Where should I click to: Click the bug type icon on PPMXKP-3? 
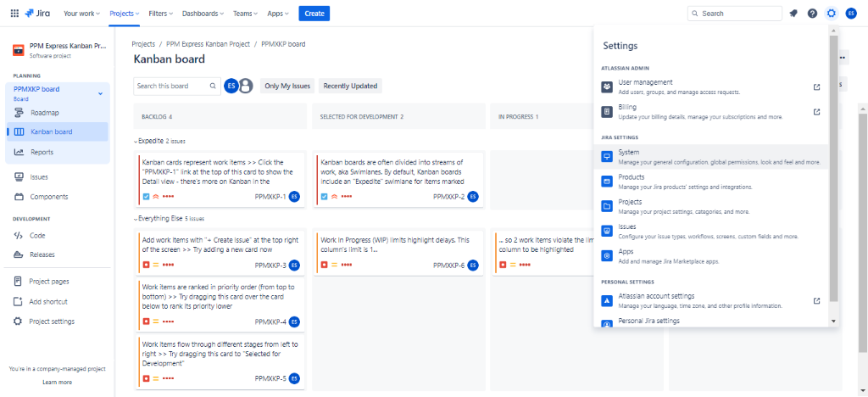(x=146, y=266)
